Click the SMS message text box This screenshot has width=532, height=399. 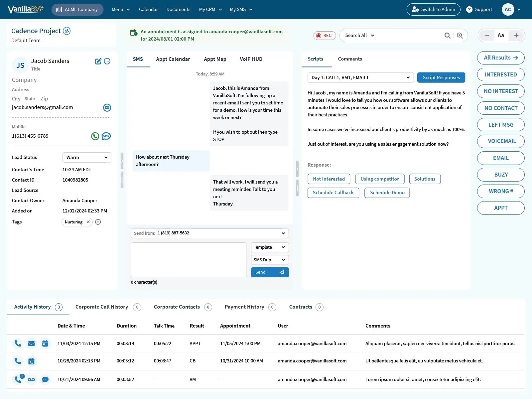pos(189,260)
